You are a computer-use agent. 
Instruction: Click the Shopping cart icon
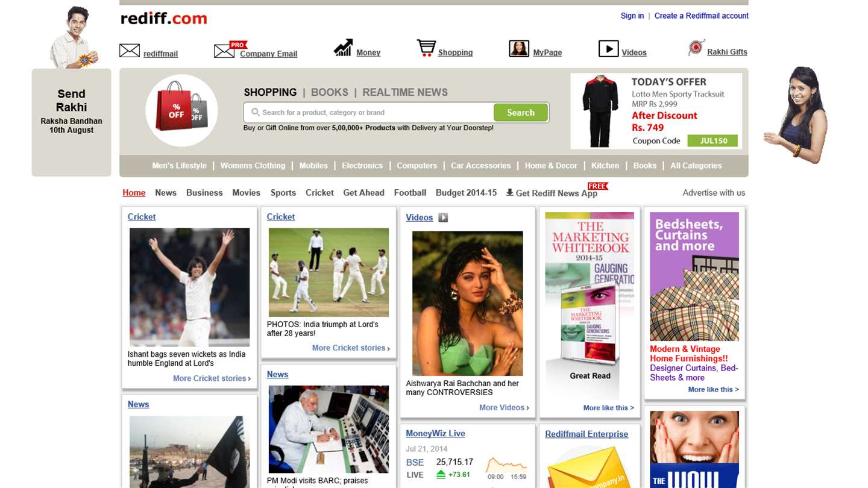(x=426, y=48)
